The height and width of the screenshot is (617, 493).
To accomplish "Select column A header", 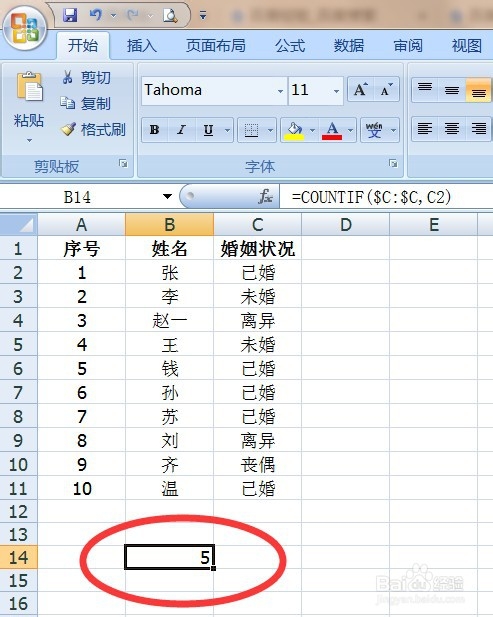I will click(81, 225).
